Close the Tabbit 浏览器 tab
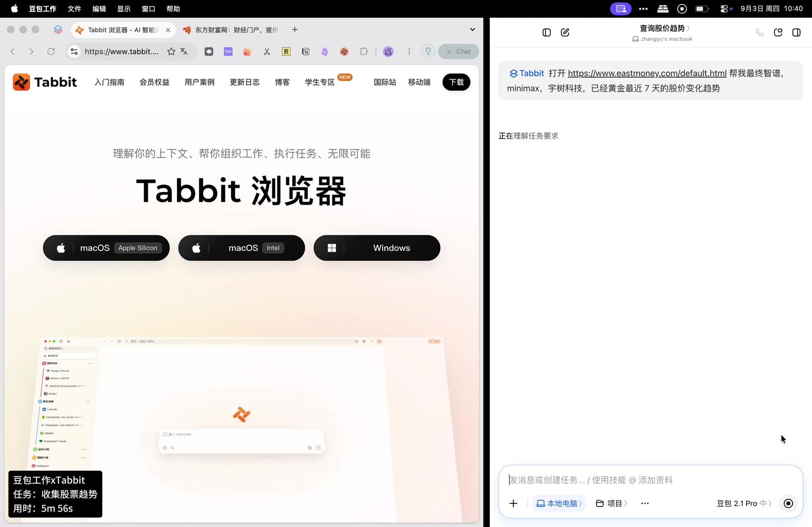The height and width of the screenshot is (527, 812). (x=168, y=30)
